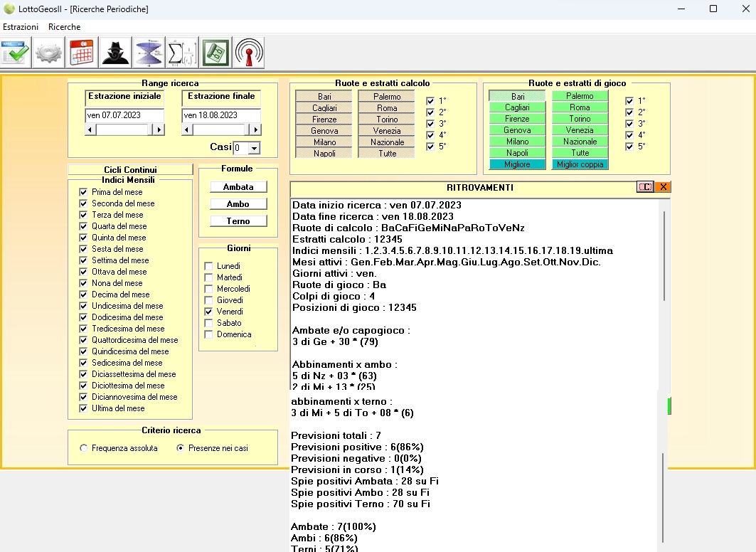Select green Firenze gioco wheel button
756x552 pixels.
517,119
